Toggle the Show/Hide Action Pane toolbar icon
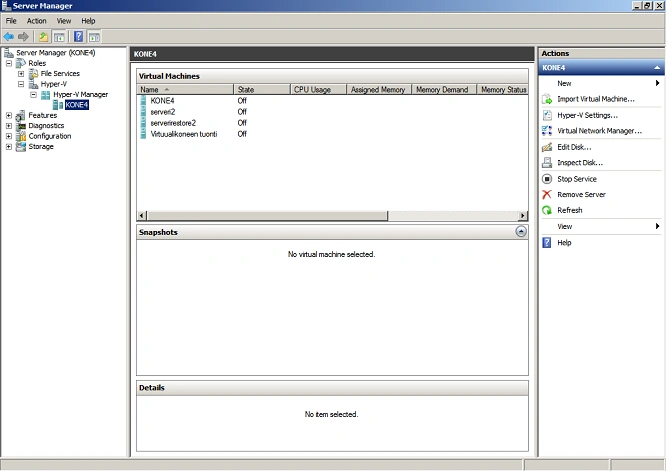Screen dimensions: 666x471 coord(94,37)
